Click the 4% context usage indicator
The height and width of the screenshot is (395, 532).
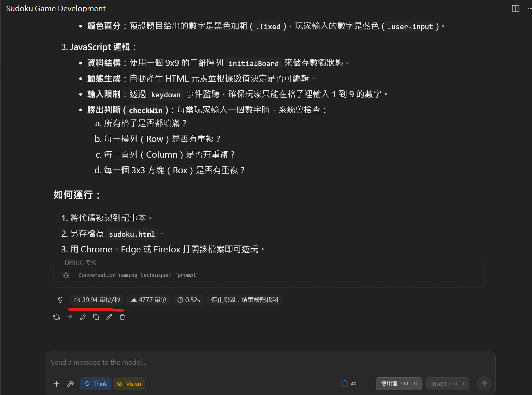tap(349, 384)
